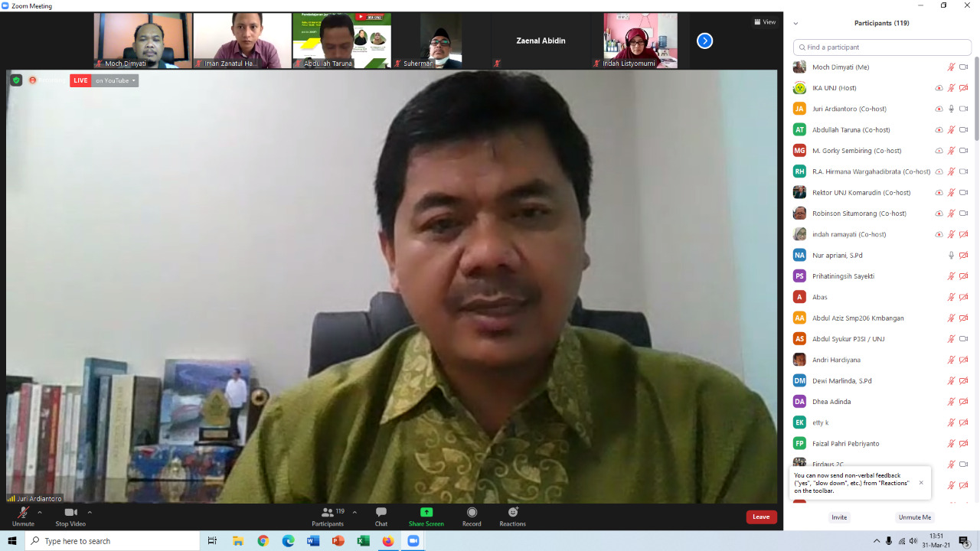
Task: Open Excel from the taskbar
Action: point(364,541)
